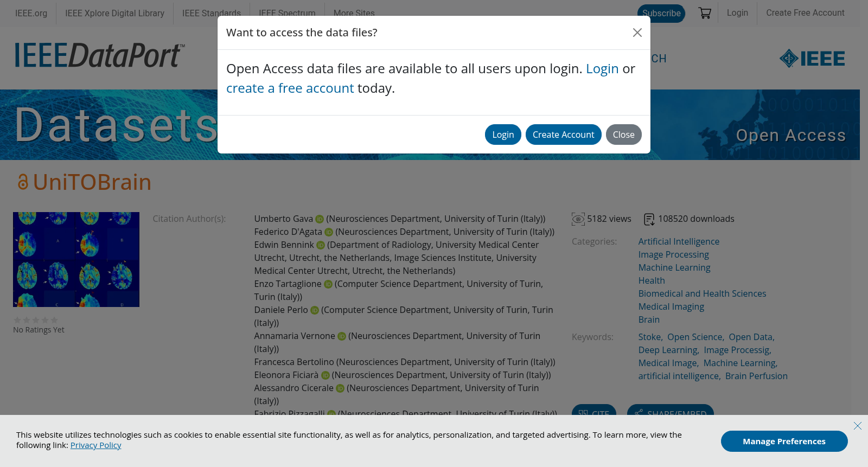Follow the inline Login link in dialog text
The image size is (868, 467).
click(602, 69)
